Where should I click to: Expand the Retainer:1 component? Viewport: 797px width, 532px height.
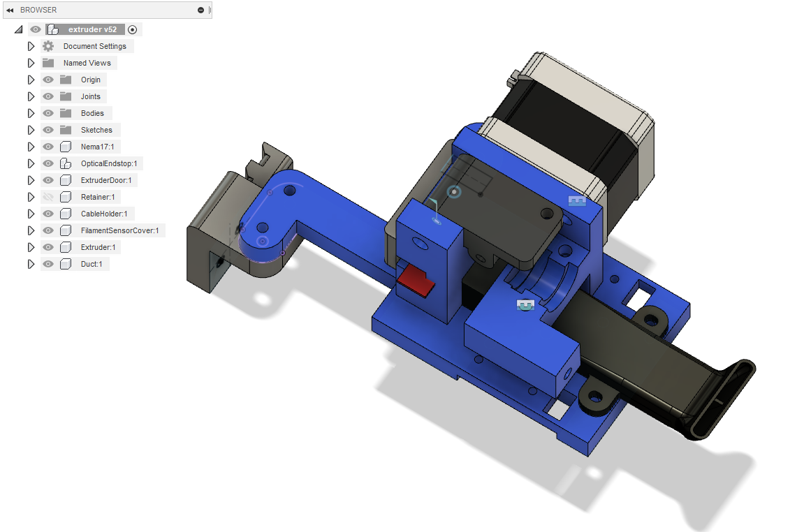pos(31,197)
